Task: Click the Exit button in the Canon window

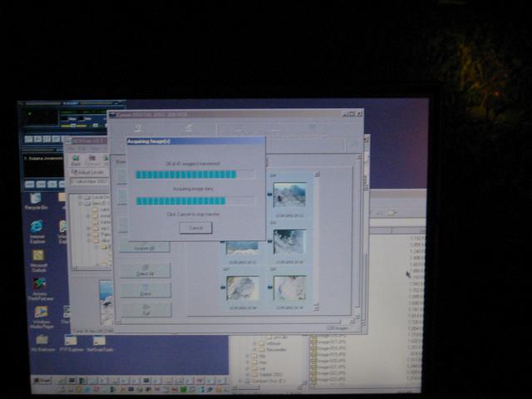Action: (x=145, y=309)
